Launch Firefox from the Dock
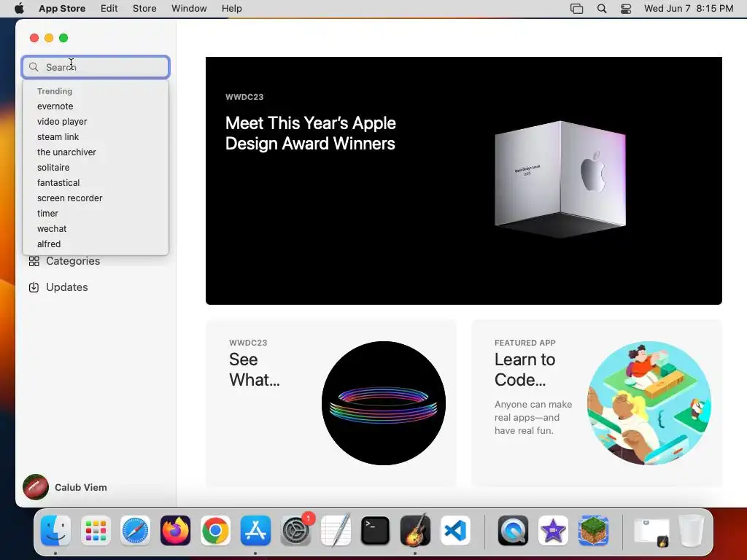This screenshot has width=747, height=560. click(x=175, y=531)
